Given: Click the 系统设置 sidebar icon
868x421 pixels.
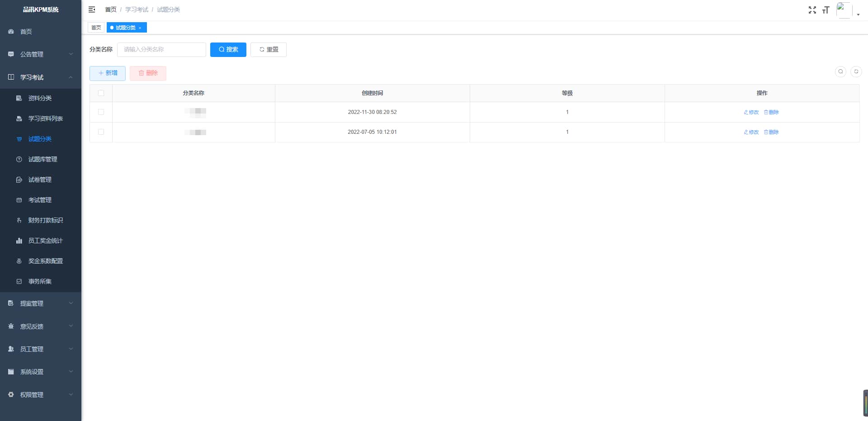Looking at the screenshot, I should [11, 372].
